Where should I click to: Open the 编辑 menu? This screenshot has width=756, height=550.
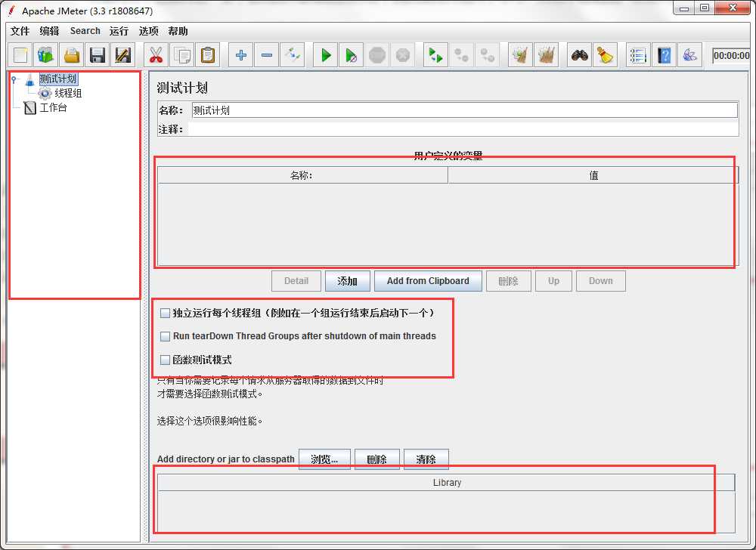click(49, 31)
